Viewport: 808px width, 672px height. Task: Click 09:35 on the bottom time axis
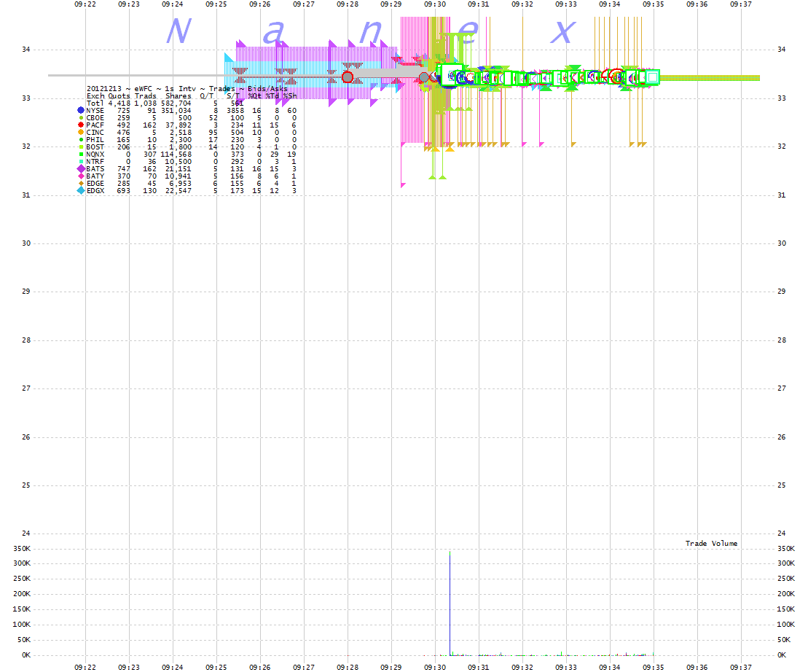point(654,667)
